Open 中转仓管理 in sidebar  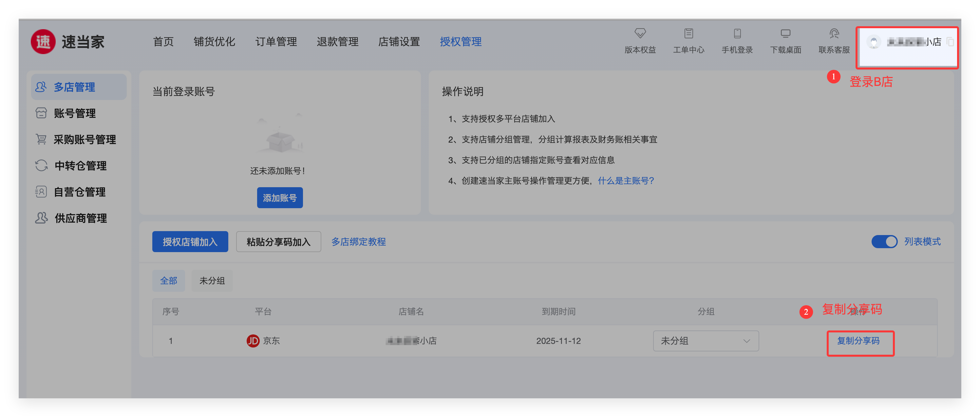point(80,166)
